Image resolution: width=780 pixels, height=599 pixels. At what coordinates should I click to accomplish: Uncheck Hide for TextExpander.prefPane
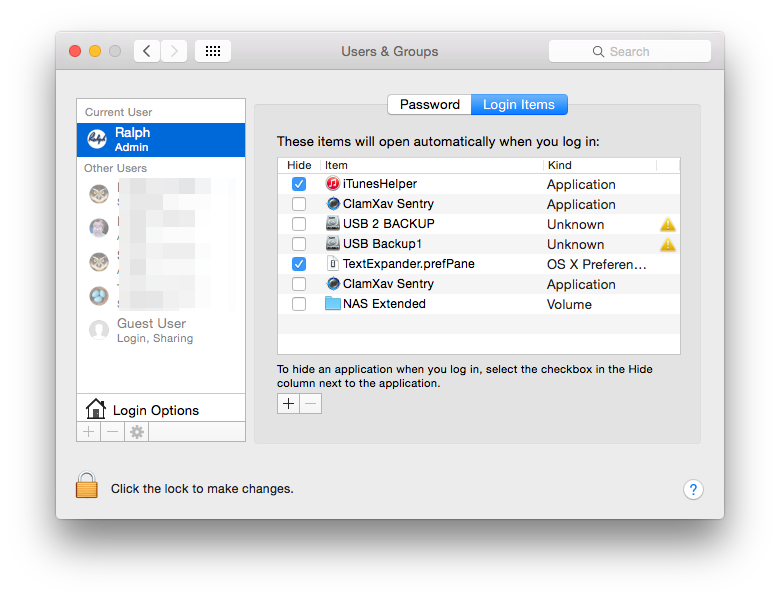point(299,264)
